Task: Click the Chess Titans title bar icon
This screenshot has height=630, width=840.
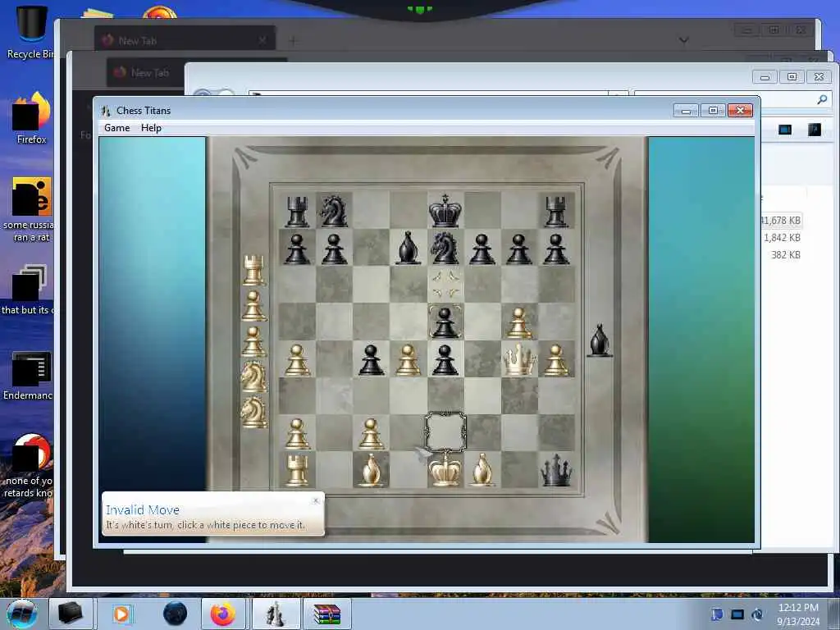Action: [106, 111]
